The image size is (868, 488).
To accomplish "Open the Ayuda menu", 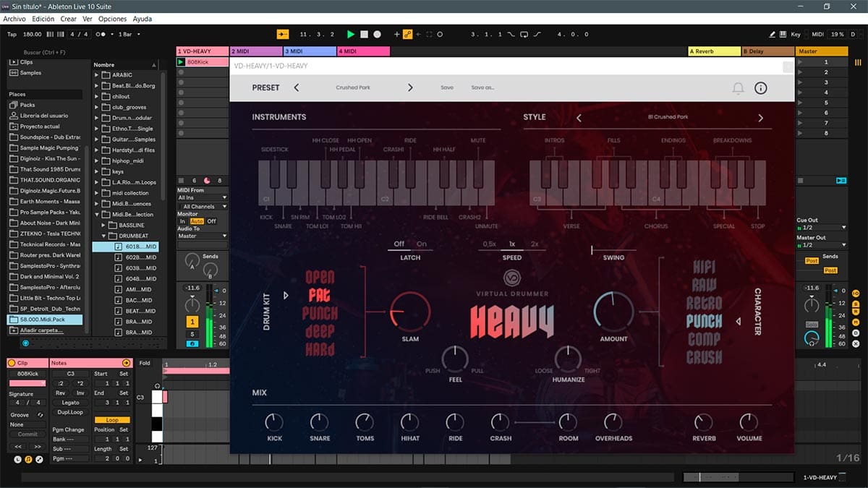I will tap(142, 19).
